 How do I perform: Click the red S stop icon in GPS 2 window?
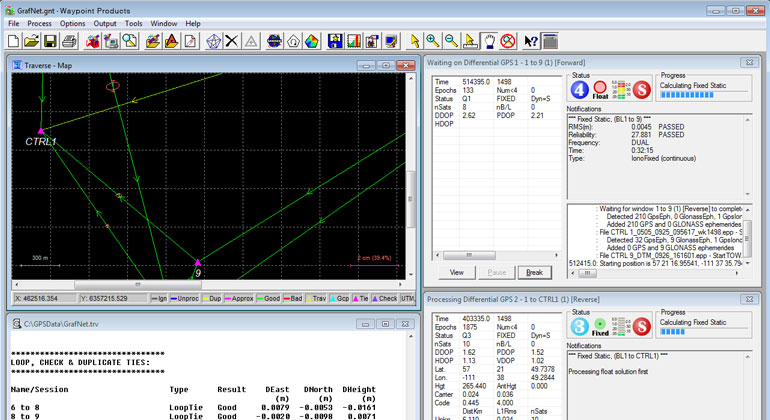click(641, 327)
